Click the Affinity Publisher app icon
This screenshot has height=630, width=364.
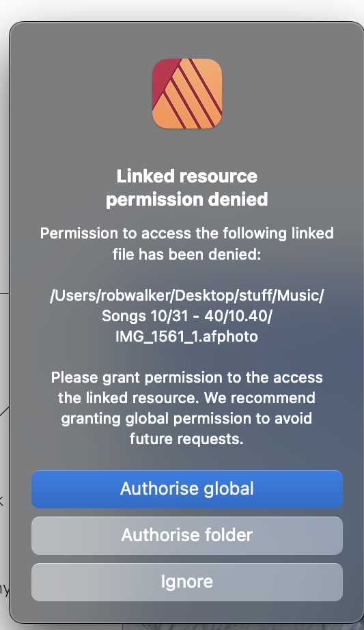[187, 94]
